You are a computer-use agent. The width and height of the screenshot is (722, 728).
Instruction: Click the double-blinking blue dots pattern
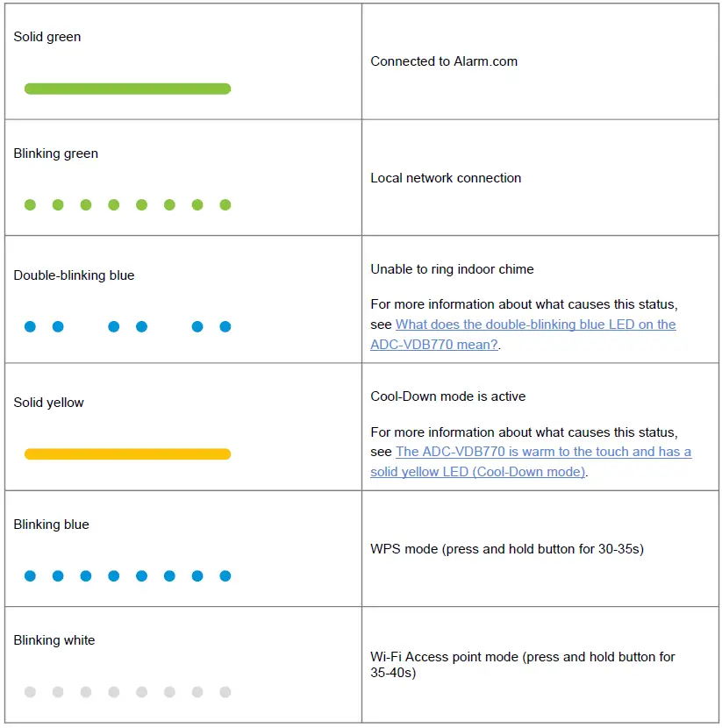point(127,327)
